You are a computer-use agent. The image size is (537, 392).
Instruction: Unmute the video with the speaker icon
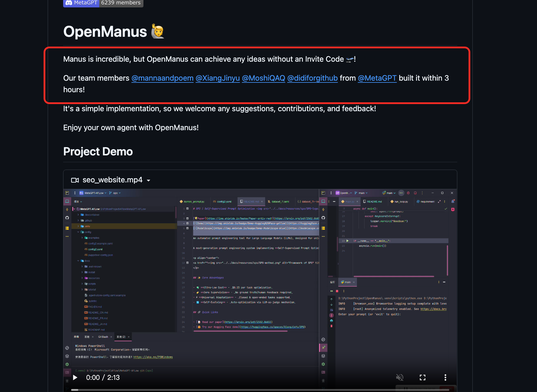pyautogui.click(x=400, y=377)
